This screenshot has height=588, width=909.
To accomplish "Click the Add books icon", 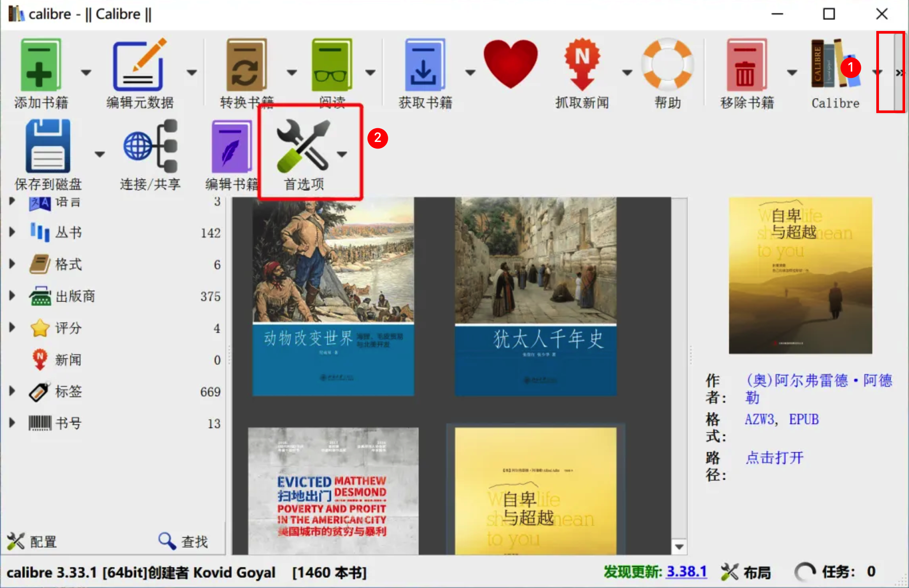I will [x=41, y=65].
